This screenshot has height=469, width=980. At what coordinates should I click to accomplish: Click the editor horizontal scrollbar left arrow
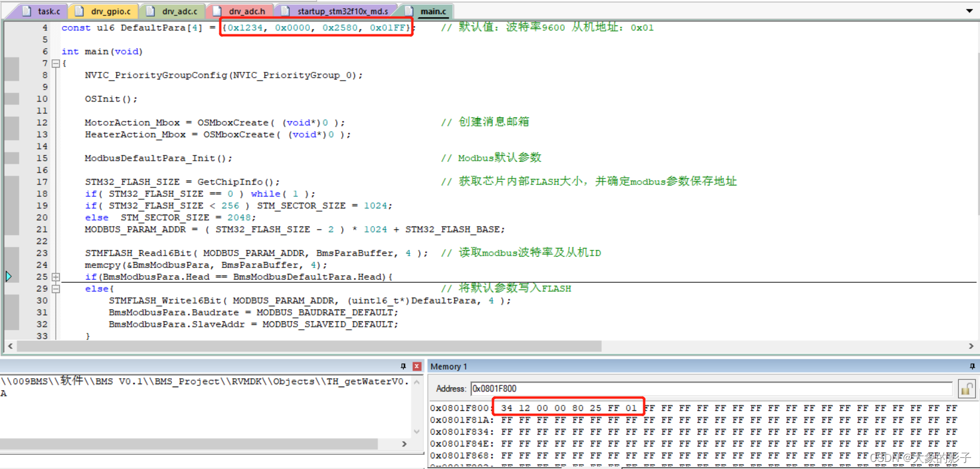(x=10, y=346)
